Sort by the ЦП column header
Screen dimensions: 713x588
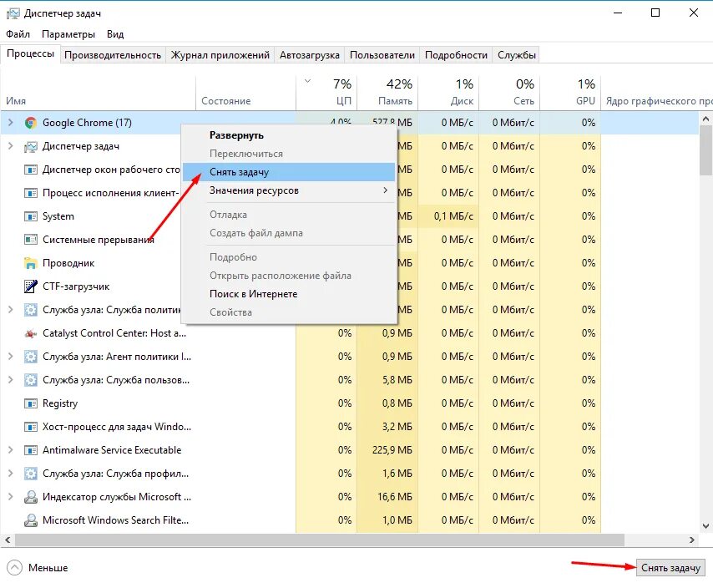point(326,93)
